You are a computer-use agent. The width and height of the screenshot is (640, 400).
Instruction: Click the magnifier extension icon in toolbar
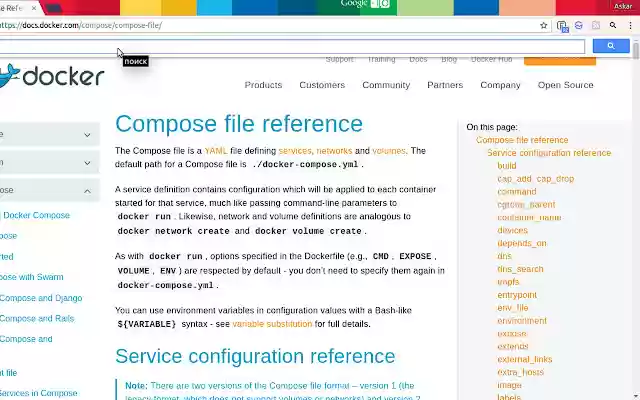pyautogui.click(x=613, y=25)
